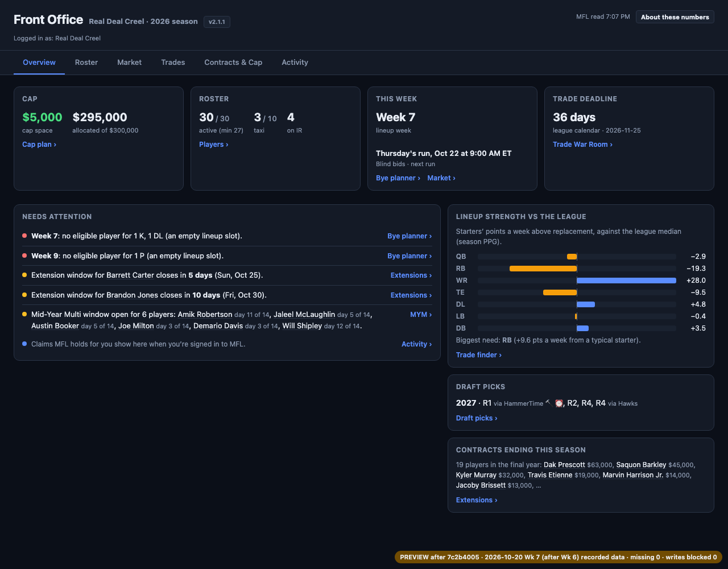
Task: Open Bye planner for the Week 9 alert
Action: (x=409, y=256)
